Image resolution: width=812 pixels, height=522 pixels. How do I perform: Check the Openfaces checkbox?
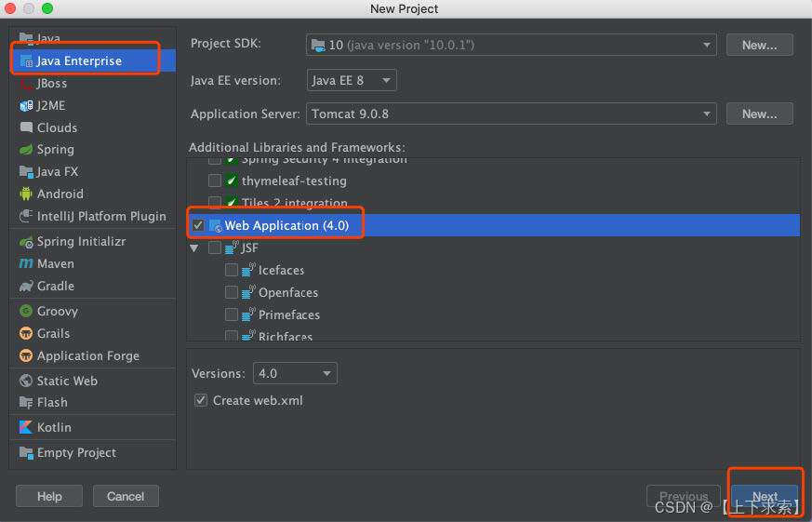pos(232,292)
